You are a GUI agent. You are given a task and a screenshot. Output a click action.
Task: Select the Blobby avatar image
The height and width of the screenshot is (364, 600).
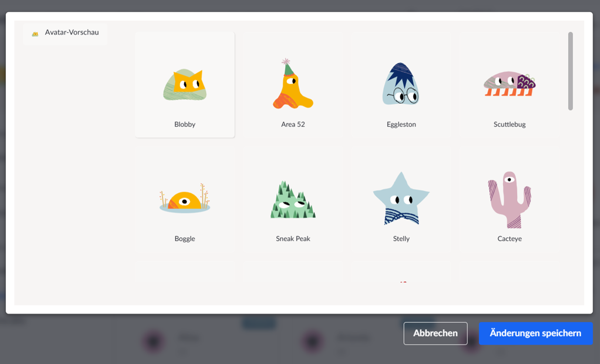pos(185,84)
